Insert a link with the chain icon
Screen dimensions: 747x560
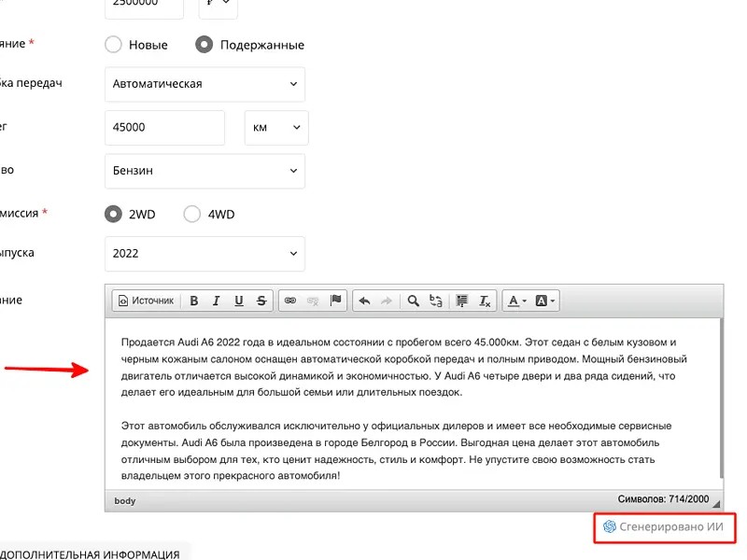tap(290, 301)
